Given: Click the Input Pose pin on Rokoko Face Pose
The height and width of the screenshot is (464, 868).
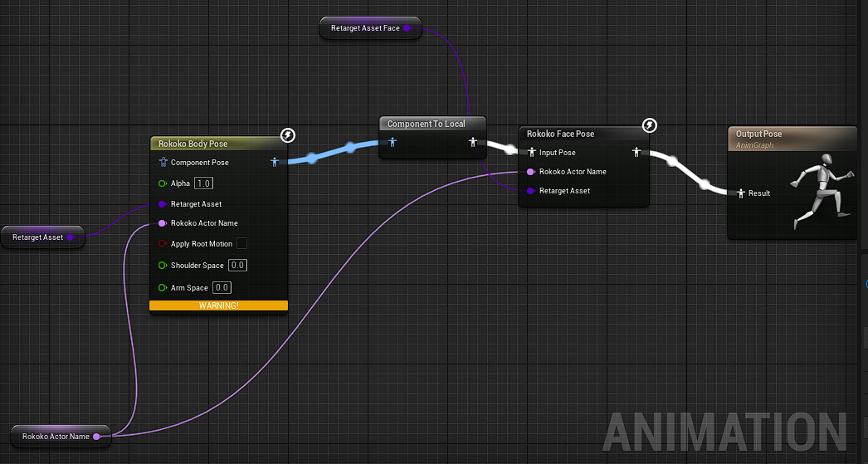Looking at the screenshot, I should coord(531,152).
